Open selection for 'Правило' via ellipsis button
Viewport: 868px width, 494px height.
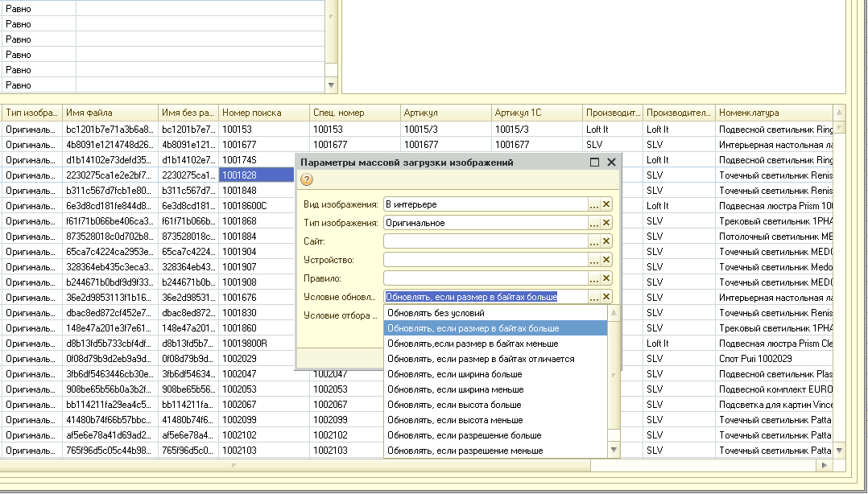tap(594, 278)
